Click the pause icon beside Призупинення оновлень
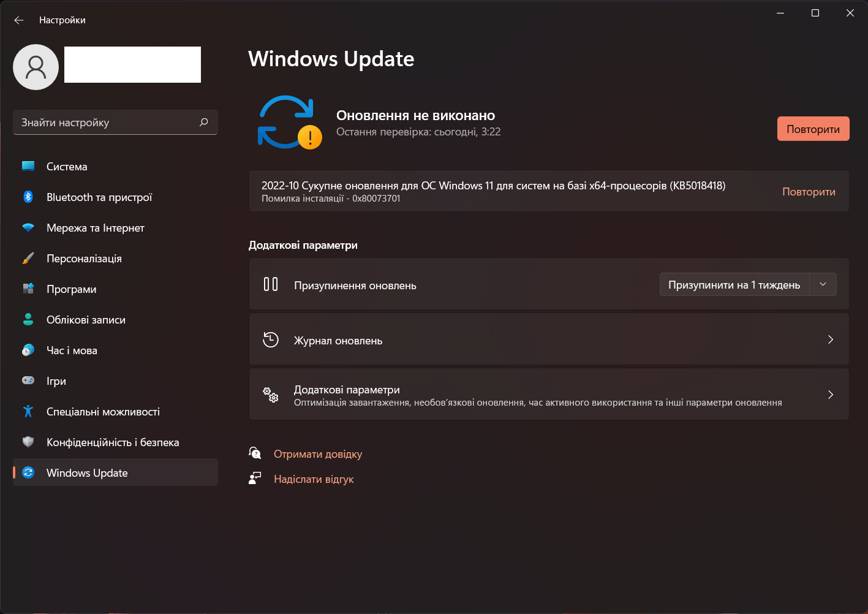This screenshot has height=614, width=868. coord(271,284)
